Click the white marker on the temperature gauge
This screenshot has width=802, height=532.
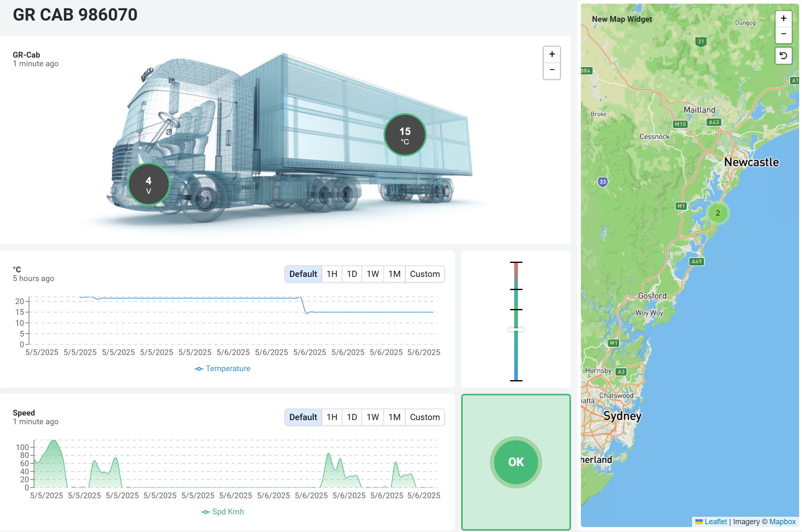coord(516,330)
